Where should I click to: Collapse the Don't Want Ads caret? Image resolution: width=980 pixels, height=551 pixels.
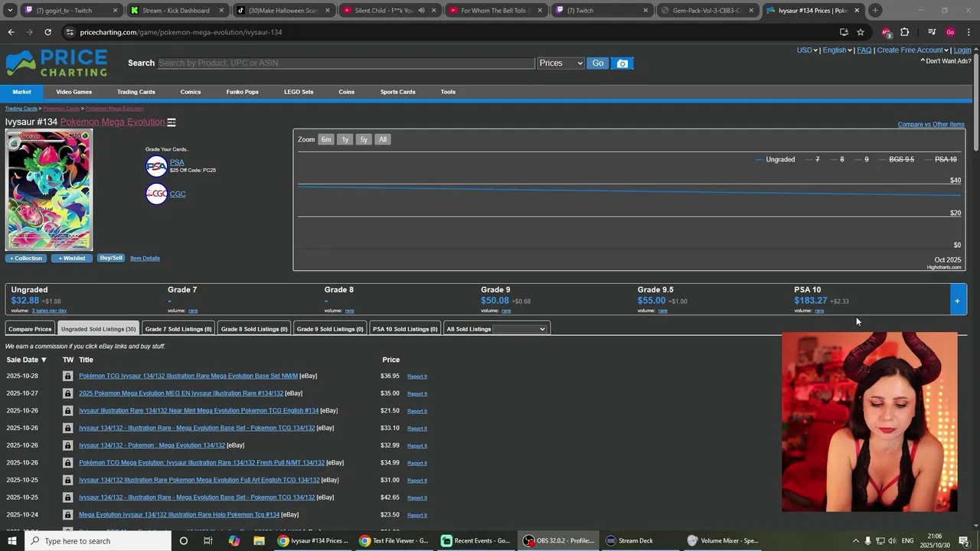(x=923, y=61)
